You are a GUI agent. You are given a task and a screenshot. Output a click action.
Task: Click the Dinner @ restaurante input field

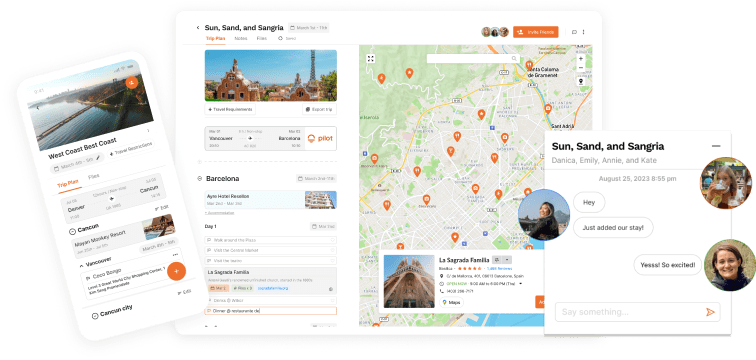tap(271, 311)
